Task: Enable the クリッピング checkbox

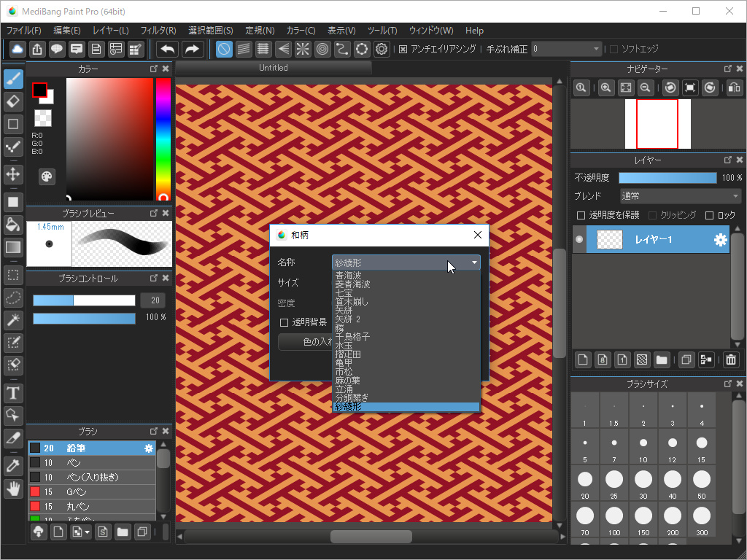Action: point(653,215)
